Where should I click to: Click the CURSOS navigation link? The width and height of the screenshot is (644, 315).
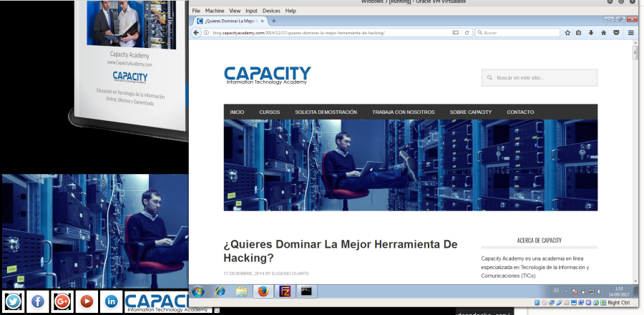[x=270, y=112]
